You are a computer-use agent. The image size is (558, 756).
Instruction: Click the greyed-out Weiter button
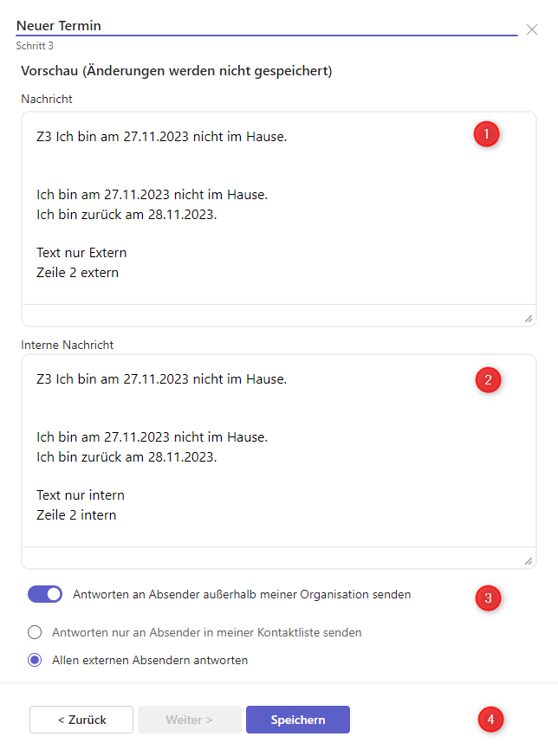190,720
